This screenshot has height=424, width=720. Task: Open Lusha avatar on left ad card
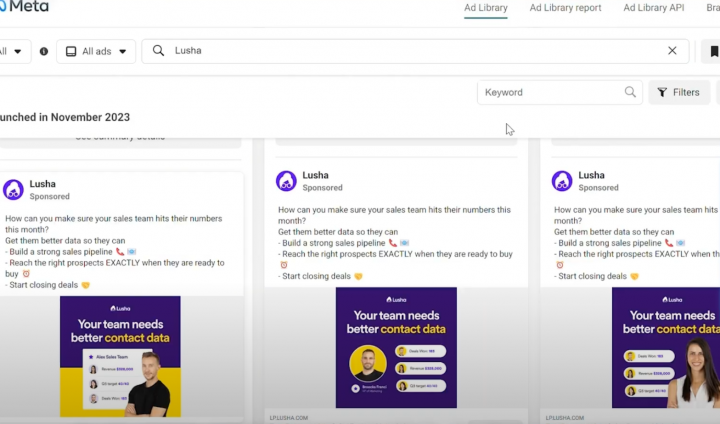[13, 190]
